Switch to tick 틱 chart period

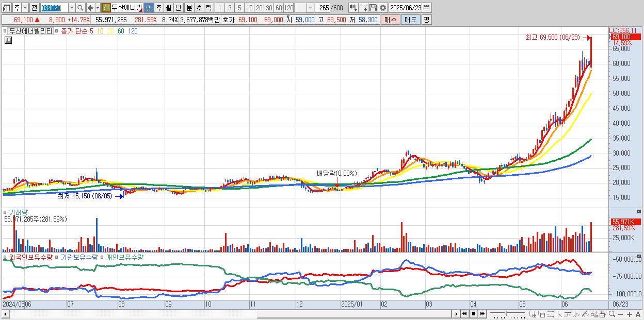208,8
